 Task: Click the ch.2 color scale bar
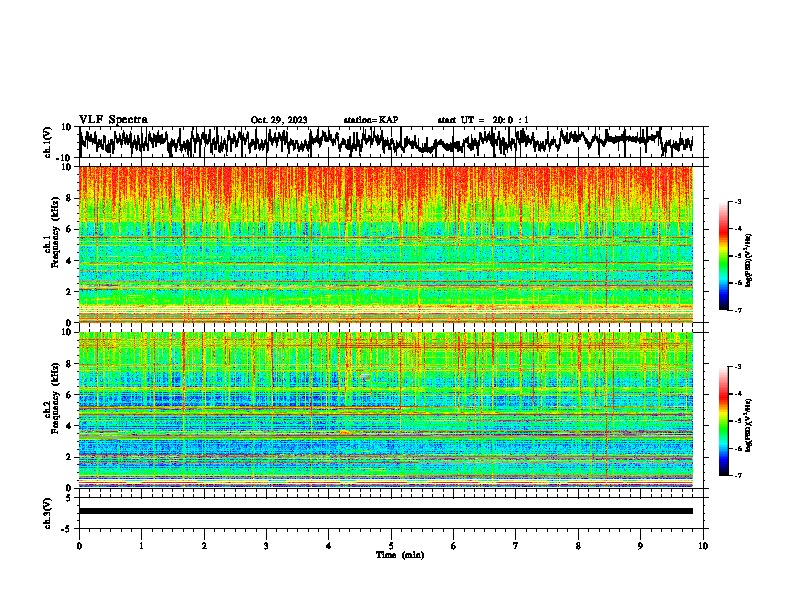pyautogui.click(x=723, y=421)
